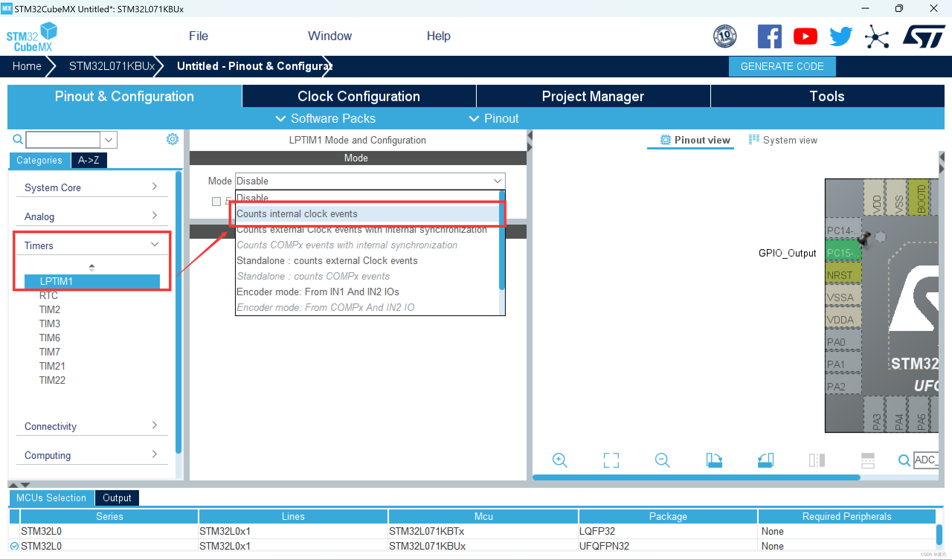Click the pin search magnifier icon

[x=904, y=460]
